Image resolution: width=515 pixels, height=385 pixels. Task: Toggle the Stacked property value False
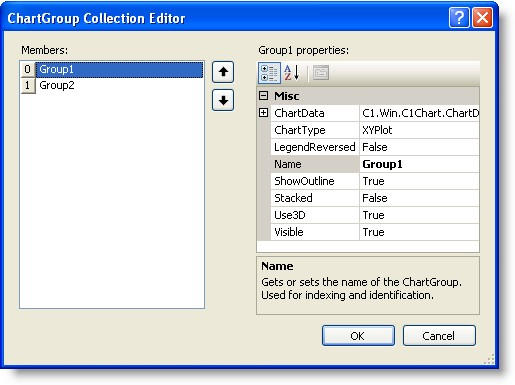[419, 198]
